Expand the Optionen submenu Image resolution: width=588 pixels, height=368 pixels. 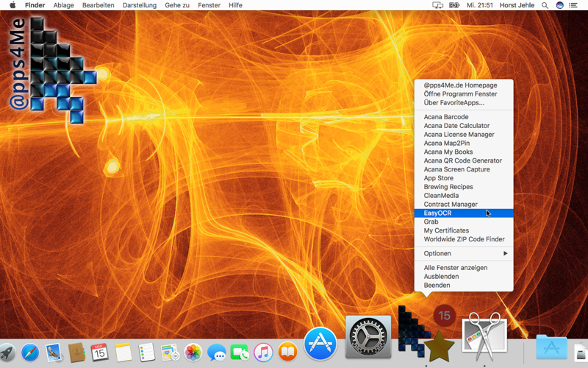(x=464, y=253)
